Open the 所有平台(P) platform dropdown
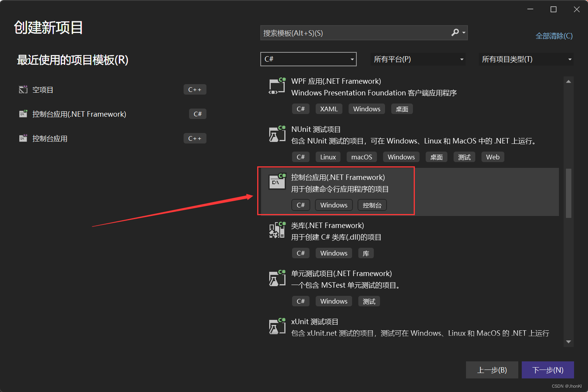Image resolution: width=588 pixels, height=392 pixels. point(418,59)
